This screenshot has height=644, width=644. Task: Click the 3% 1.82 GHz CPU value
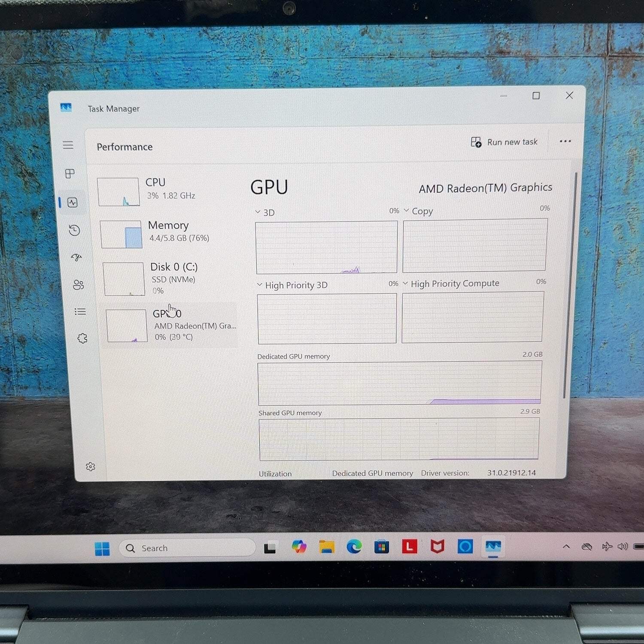(171, 195)
